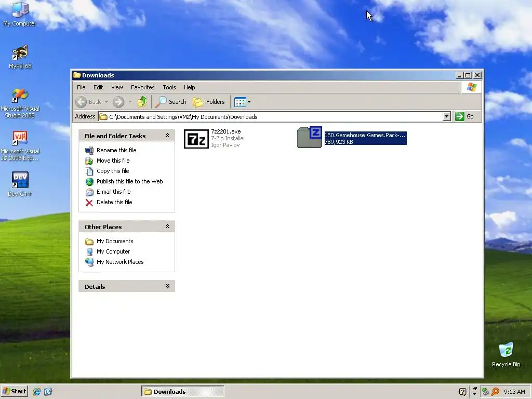Click the orange magnifier tray icon
Viewport: 532px width, 399px height.
click(495, 392)
